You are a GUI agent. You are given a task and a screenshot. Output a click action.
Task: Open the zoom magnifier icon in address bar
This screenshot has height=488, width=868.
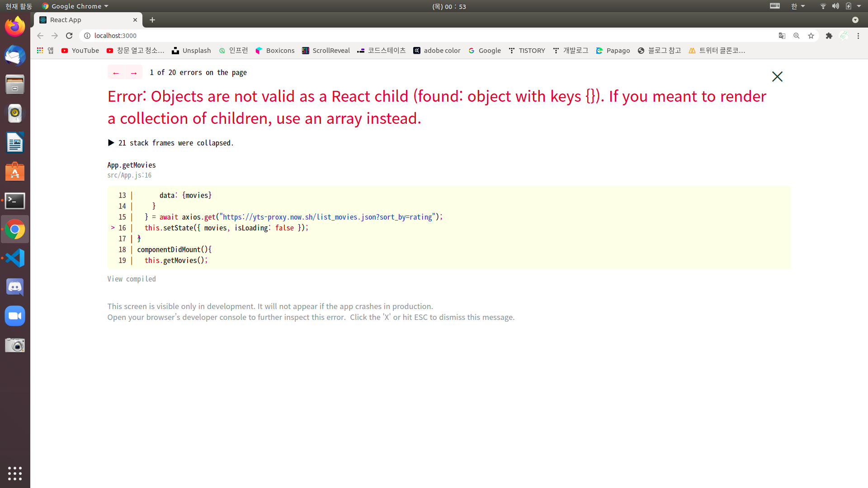click(797, 36)
